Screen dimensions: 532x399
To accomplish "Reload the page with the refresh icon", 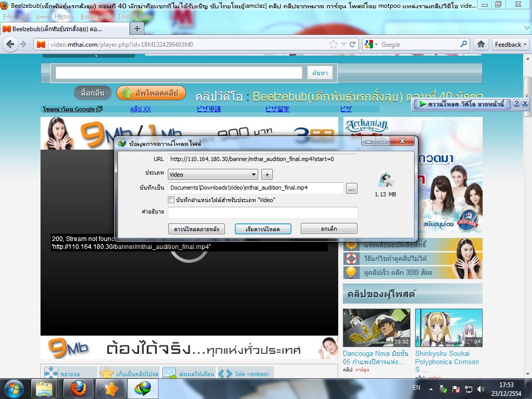I will [353, 45].
